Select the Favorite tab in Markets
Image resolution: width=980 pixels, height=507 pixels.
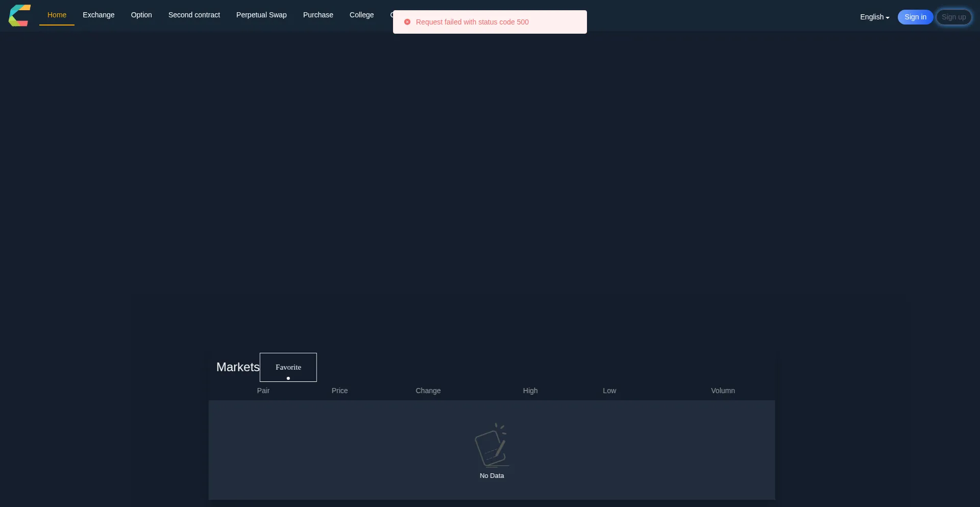tap(288, 367)
